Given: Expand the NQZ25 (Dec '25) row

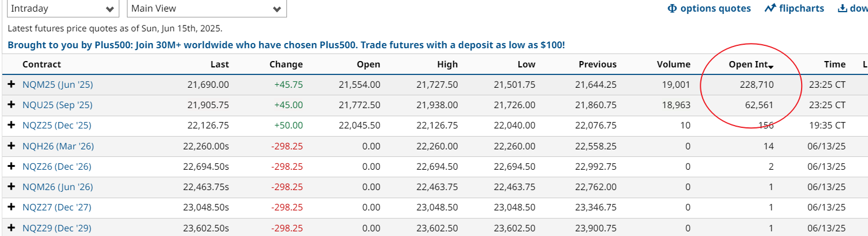Looking at the screenshot, I should (x=11, y=126).
